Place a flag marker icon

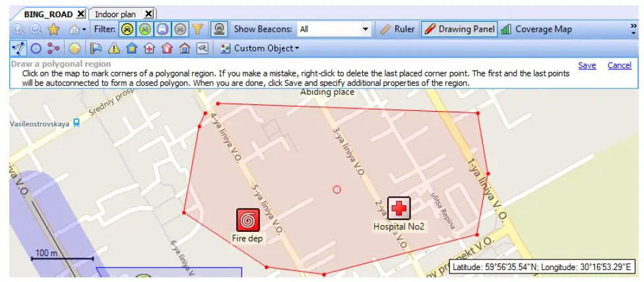click(96, 49)
